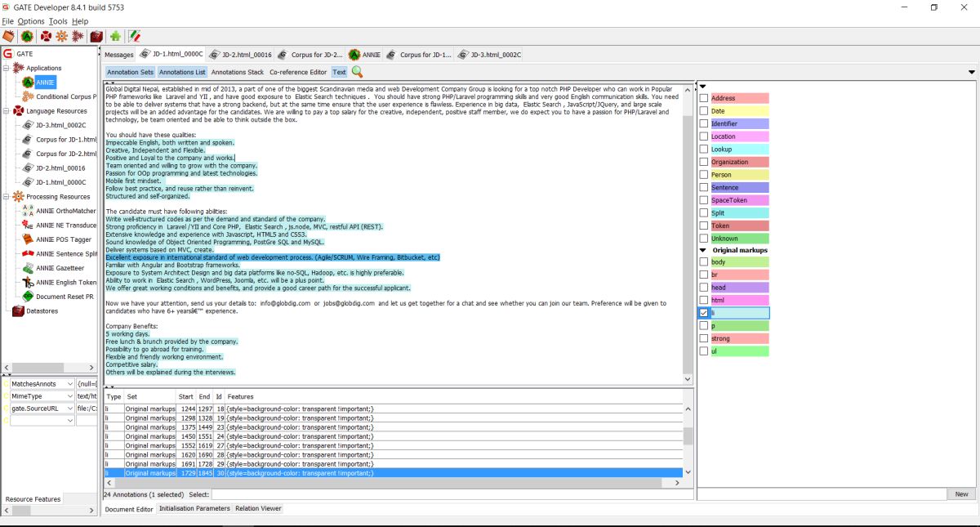
Task: Click the New Application toolbar icon
Action: (78, 36)
